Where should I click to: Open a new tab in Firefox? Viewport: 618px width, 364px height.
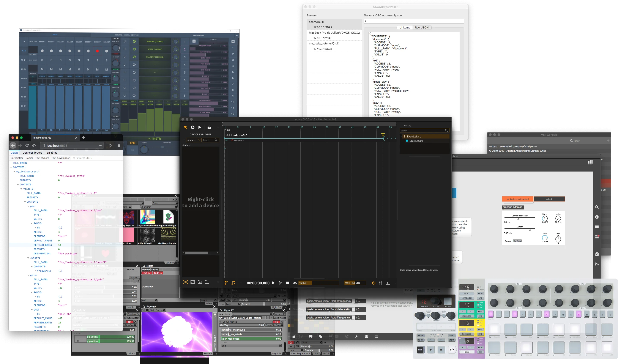click(x=83, y=138)
